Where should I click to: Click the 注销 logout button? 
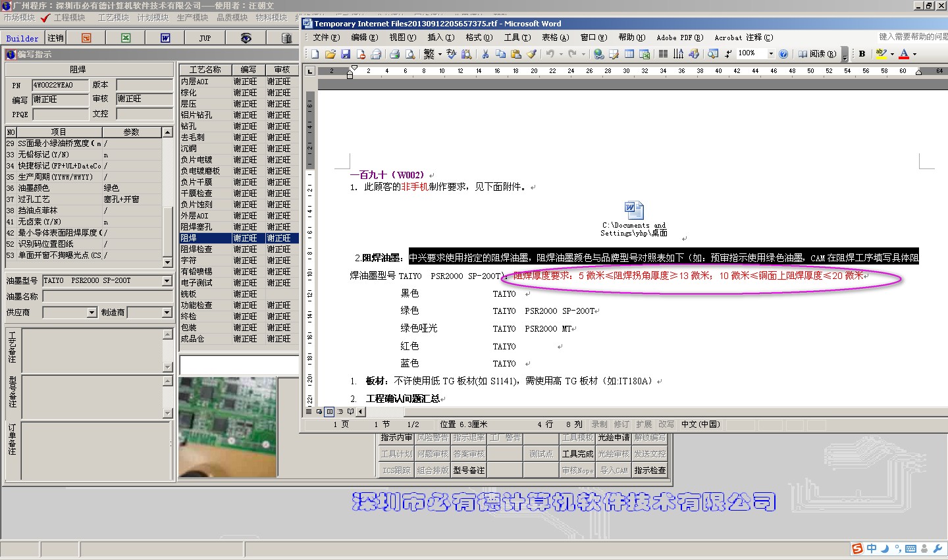click(x=55, y=38)
